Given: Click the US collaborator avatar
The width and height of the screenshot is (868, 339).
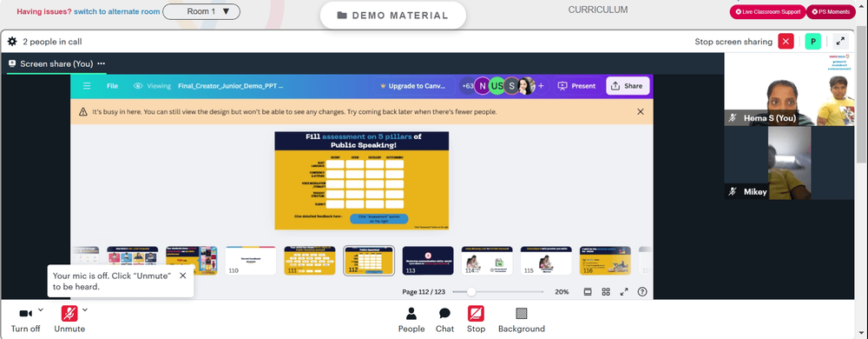Looking at the screenshot, I should coord(497,86).
